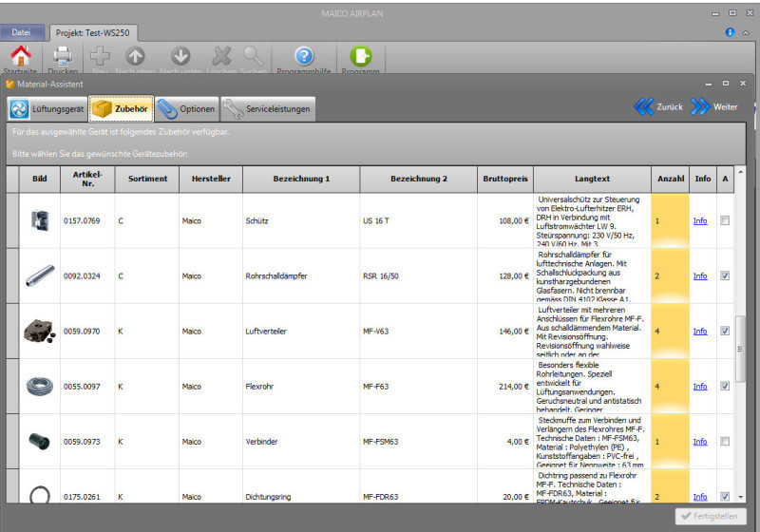Switch to the Lüftungsgerät tab
The width and height of the screenshot is (760, 532).
point(47,109)
